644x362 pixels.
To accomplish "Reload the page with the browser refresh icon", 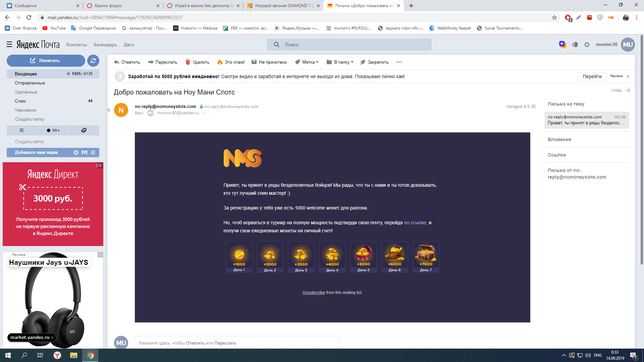I will click(29, 17).
